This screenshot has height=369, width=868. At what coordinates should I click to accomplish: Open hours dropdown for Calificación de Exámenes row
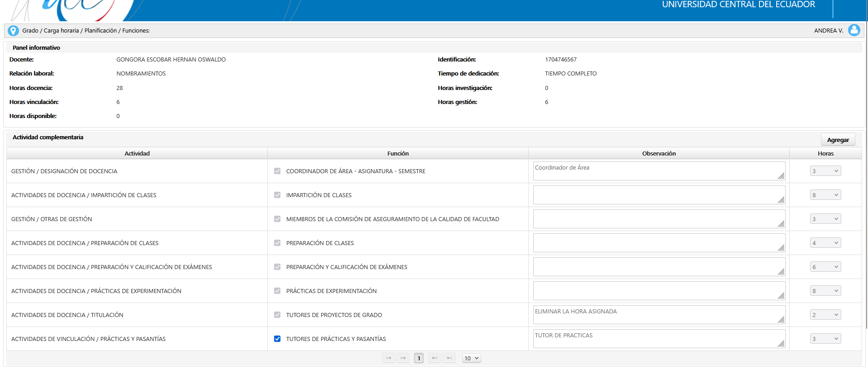coord(825,267)
